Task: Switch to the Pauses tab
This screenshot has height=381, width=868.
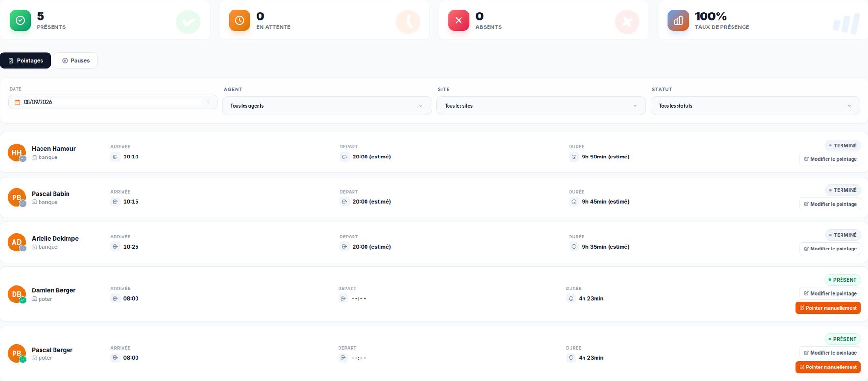Action: [x=76, y=61]
